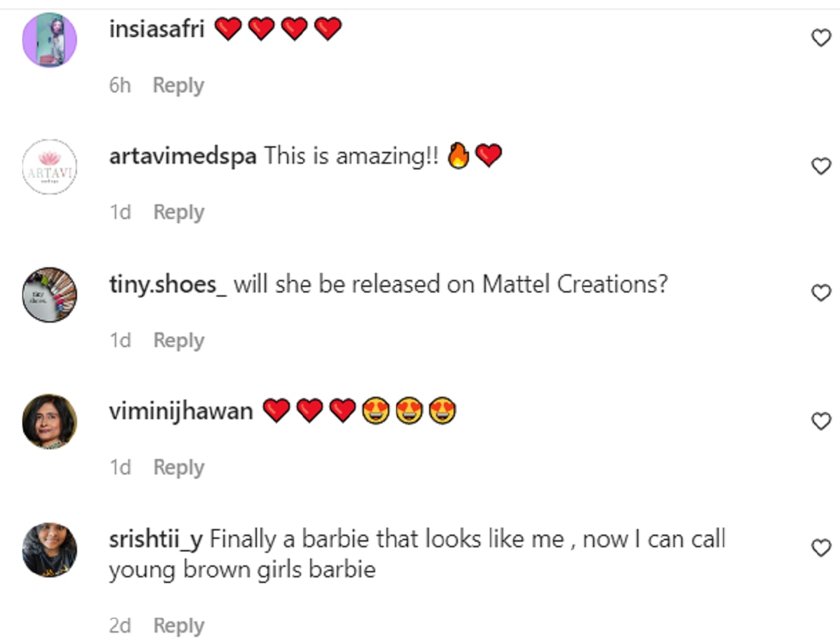This screenshot has width=840, height=641.
Task: Open the insiasafri username link
Action: point(157,29)
